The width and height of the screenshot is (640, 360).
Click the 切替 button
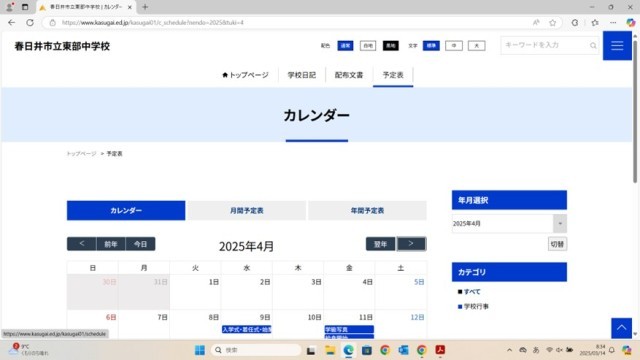(557, 244)
